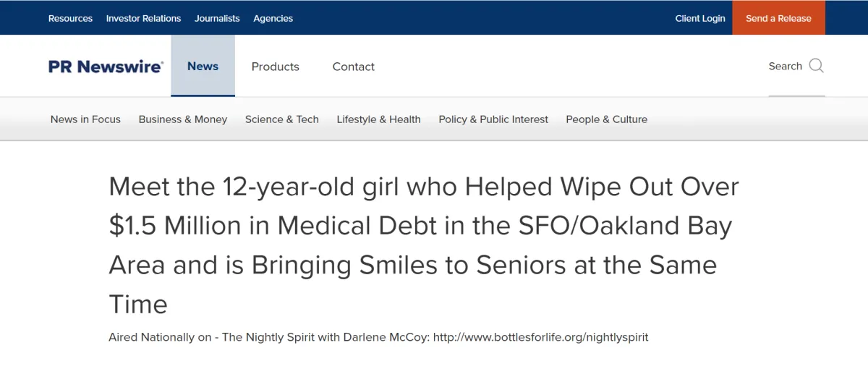
Task: Click Client Login
Action: pyautogui.click(x=699, y=18)
